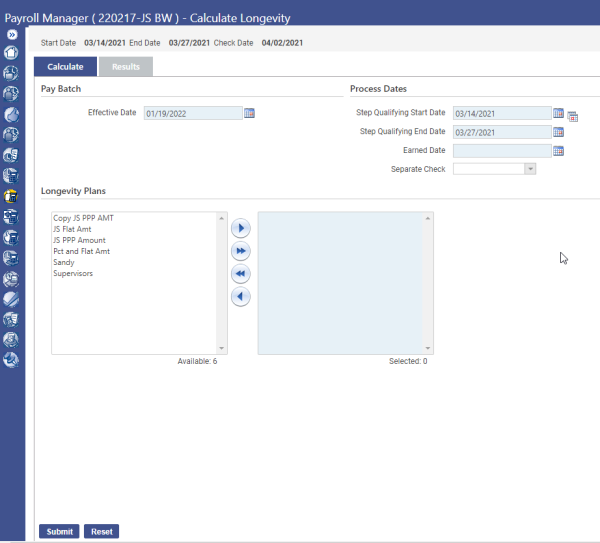This screenshot has height=543, width=600.
Task: Remove selected plan with single left arrow
Action: pyautogui.click(x=240, y=297)
